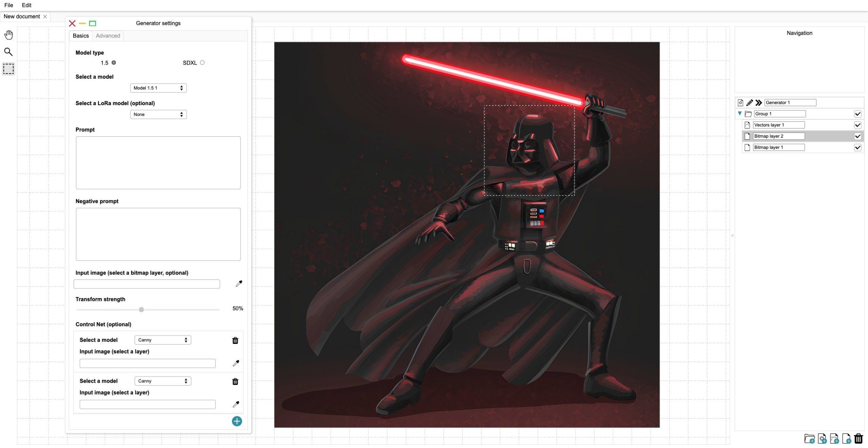The width and height of the screenshot is (868, 448).
Task: Delete selected layer with bottom trash icon
Action: click(858, 439)
